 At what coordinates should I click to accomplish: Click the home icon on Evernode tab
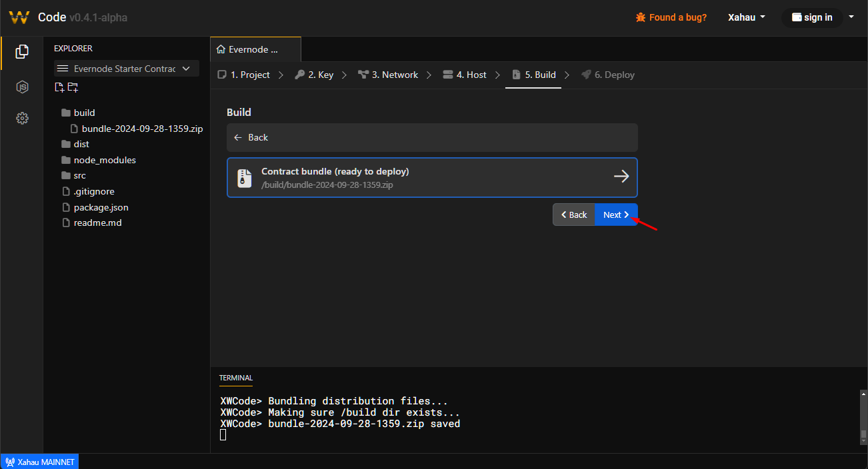[221, 49]
